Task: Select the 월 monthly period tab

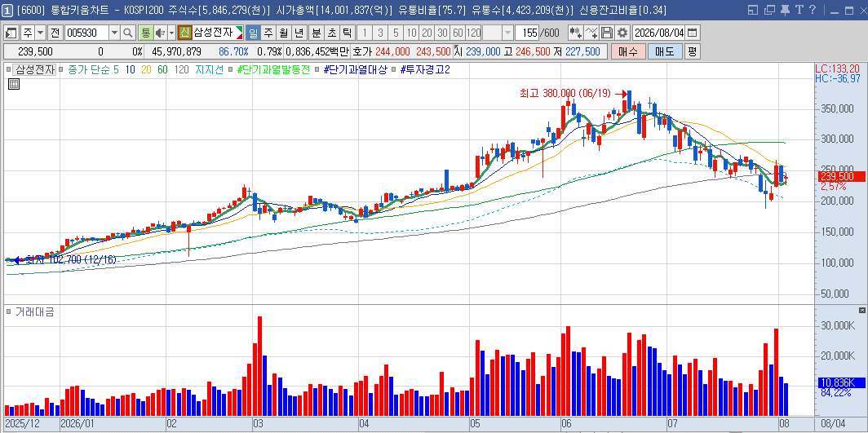Action: click(x=283, y=33)
